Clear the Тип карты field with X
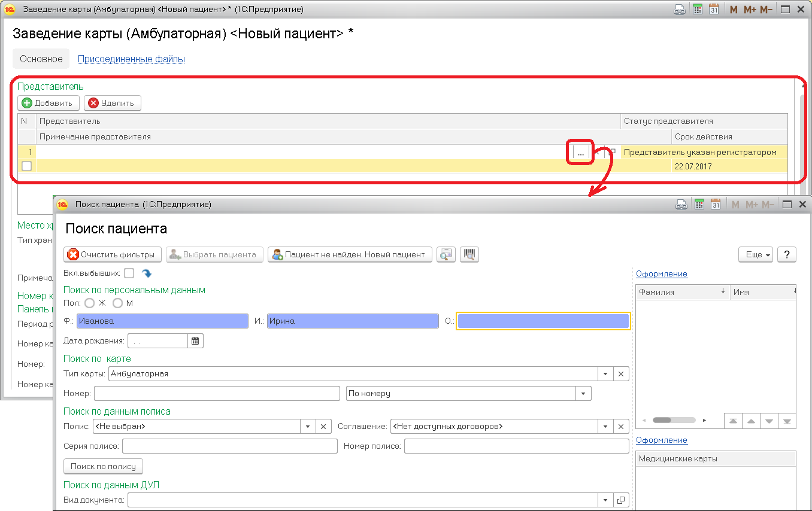 [621, 373]
